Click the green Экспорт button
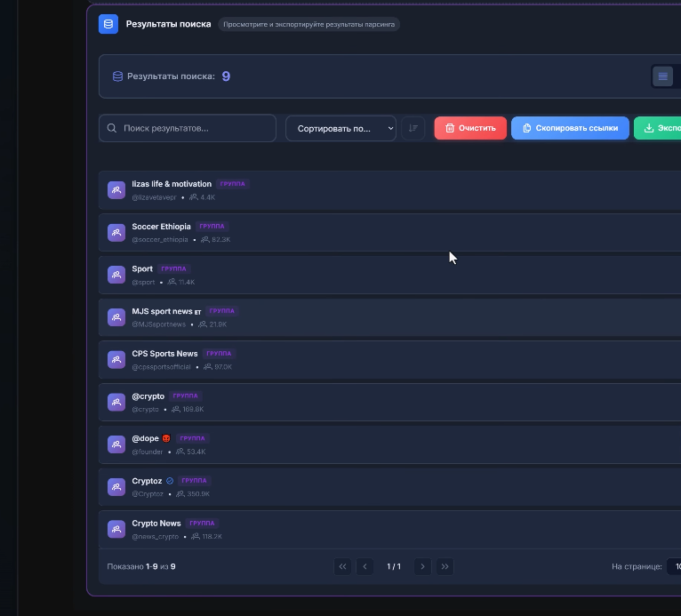The width and height of the screenshot is (681, 616). tap(658, 128)
